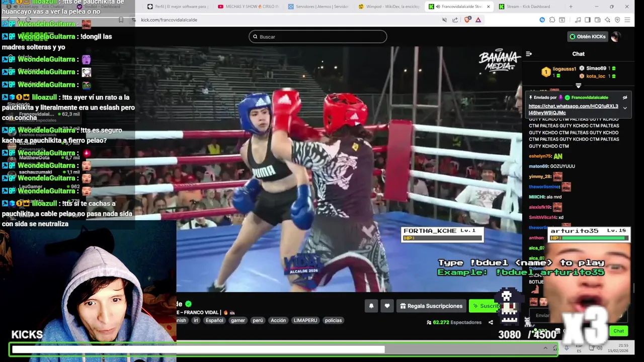This screenshot has width=644, height=362.
Task: Switch to the Perfil browser tab
Action: click(x=178, y=7)
